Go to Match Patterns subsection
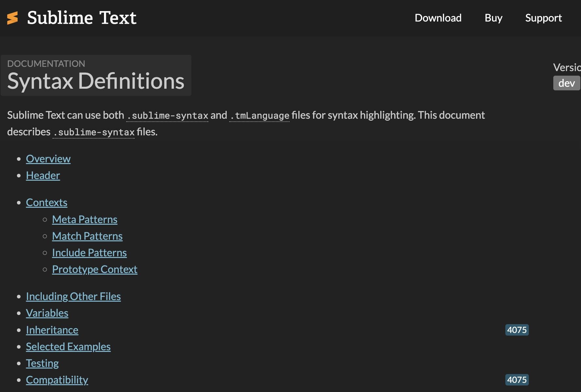581x392 pixels. [87, 236]
